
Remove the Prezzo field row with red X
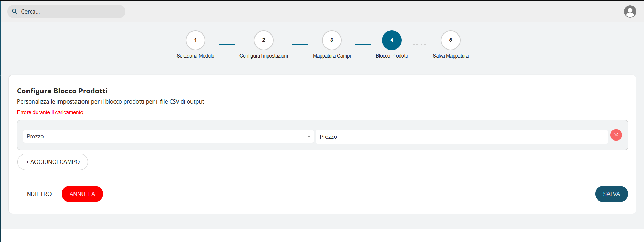click(616, 135)
